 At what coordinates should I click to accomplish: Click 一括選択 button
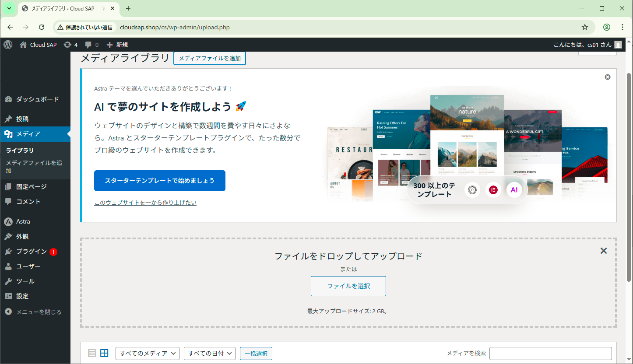pyautogui.click(x=256, y=353)
